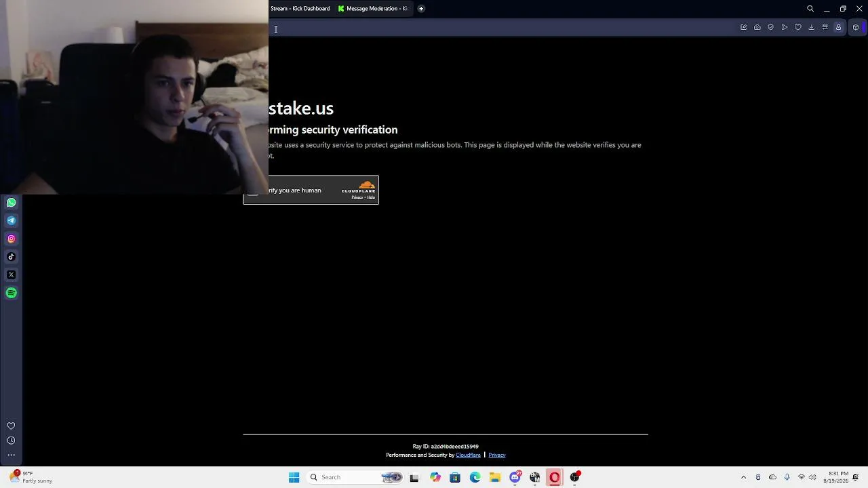Open X (Twitter) from the Opera sidebar
Image resolution: width=868 pixels, height=488 pixels.
(x=11, y=274)
